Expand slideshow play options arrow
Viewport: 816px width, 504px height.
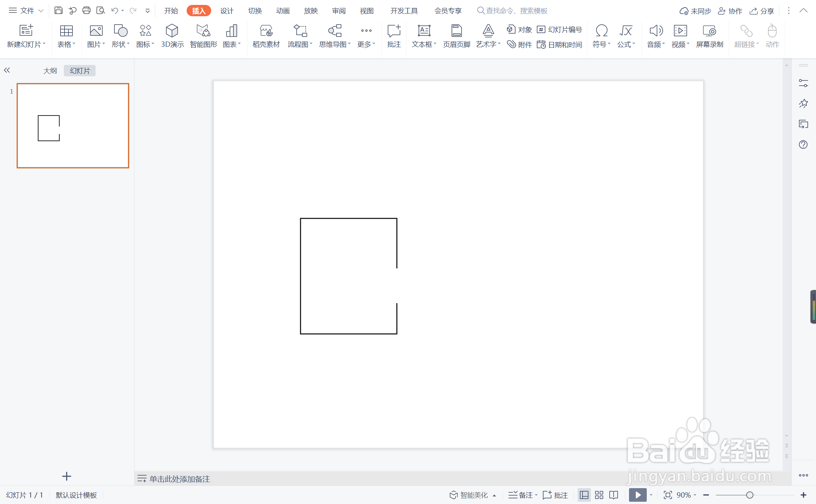pos(651,495)
